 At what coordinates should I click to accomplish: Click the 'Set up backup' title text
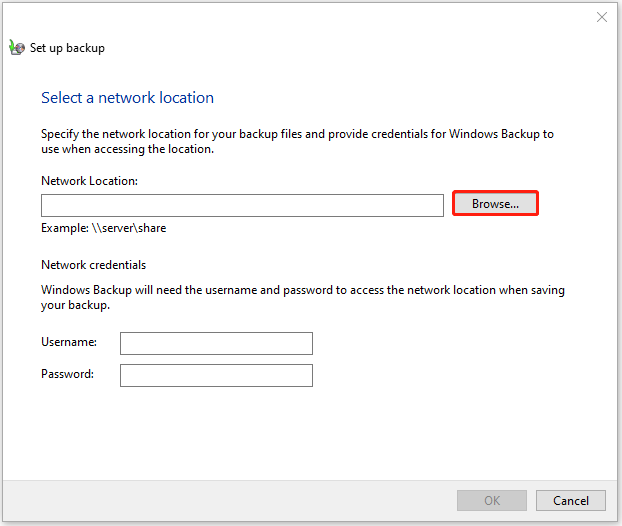67,48
